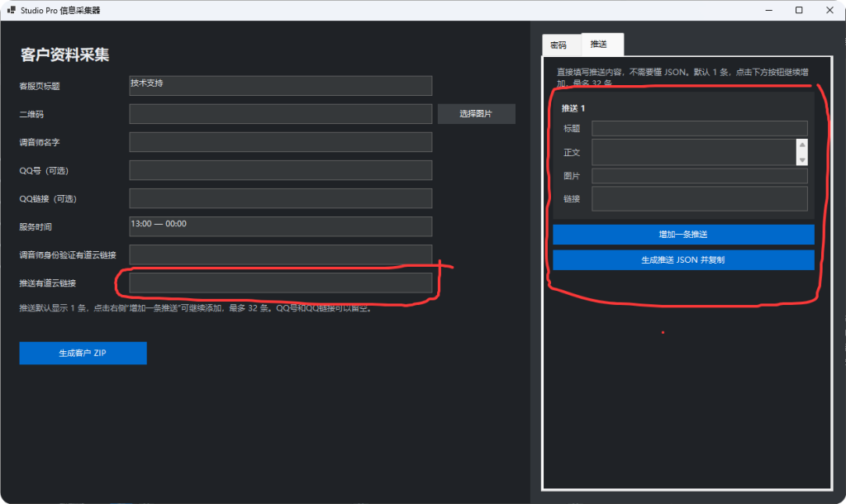Focus the 客服页标题 input field
846x504 pixels.
click(281, 86)
